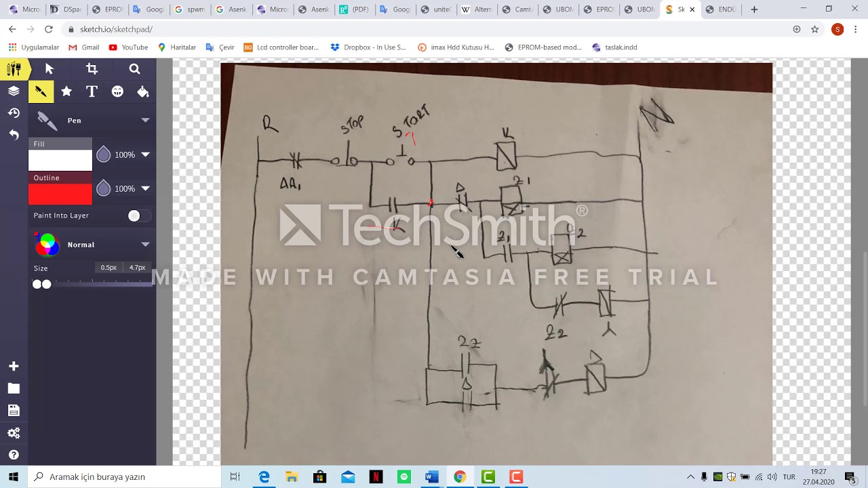Viewport: 868px width, 488px height.
Task: Select the Zoom magnifier tool
Action: [134, 69]
